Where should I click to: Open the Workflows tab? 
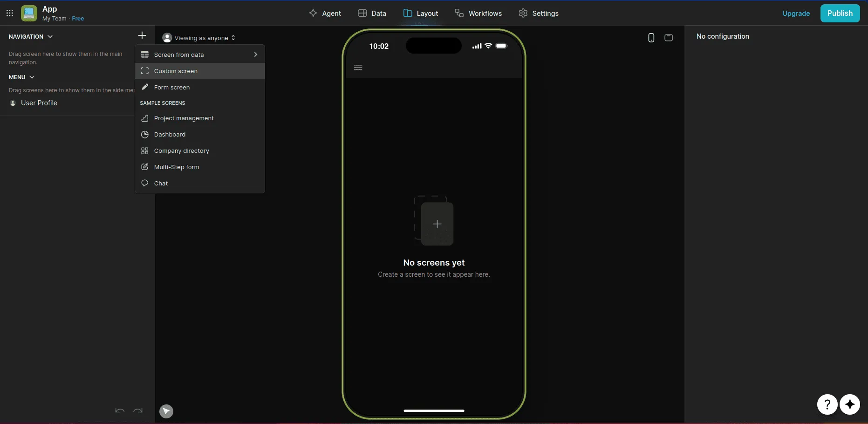(x=478, y=13)
